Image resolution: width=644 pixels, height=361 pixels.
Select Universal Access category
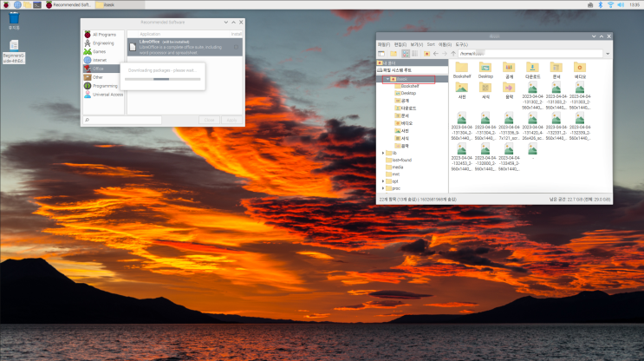click(103, 95)
